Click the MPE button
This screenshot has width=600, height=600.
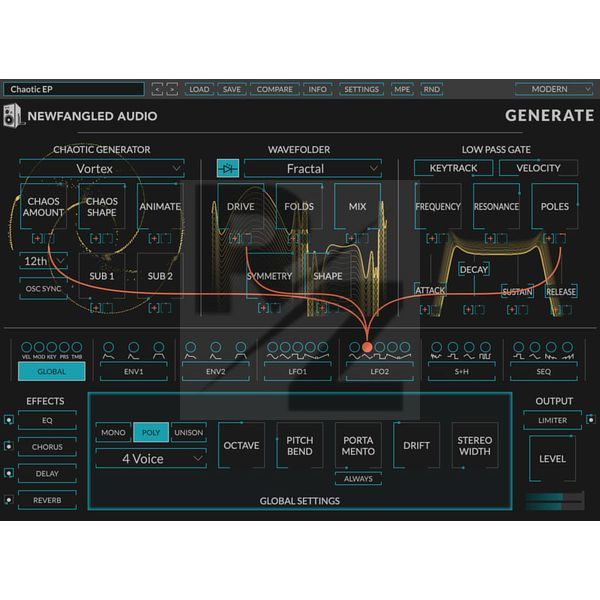[x=402, y=89]
